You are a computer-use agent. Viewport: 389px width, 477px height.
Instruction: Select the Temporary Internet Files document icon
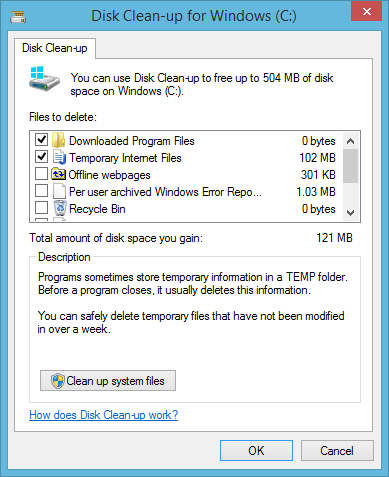click(60, 157)
